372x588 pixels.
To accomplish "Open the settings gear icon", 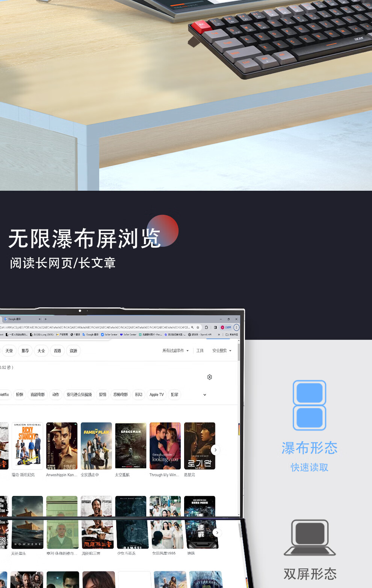I will [210, 377].
